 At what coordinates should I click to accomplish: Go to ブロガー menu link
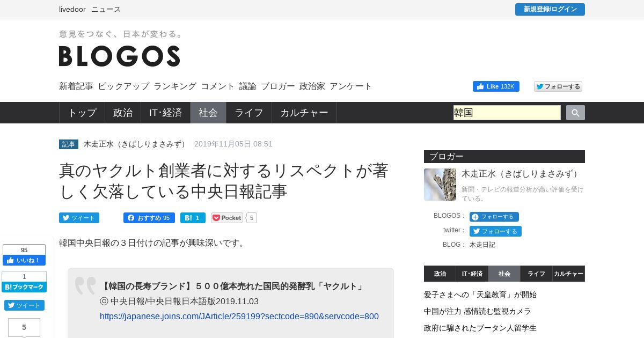tap(278, 86)
